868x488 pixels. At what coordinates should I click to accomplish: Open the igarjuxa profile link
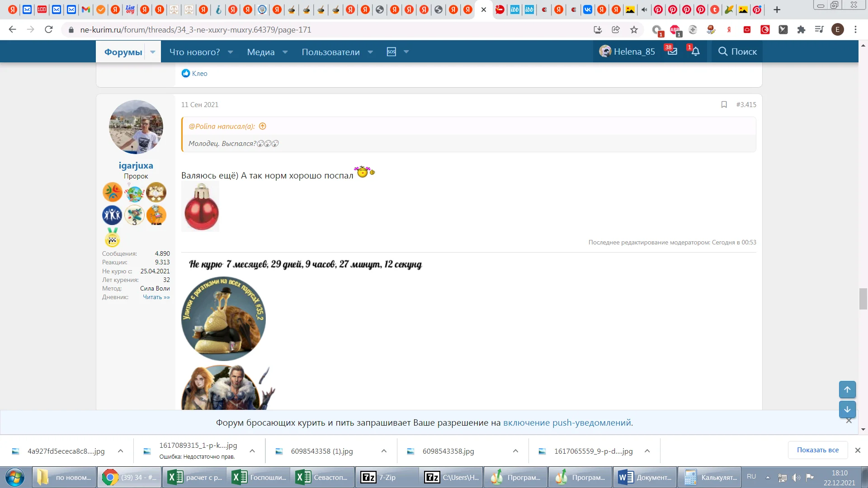(x=136, y=165)
